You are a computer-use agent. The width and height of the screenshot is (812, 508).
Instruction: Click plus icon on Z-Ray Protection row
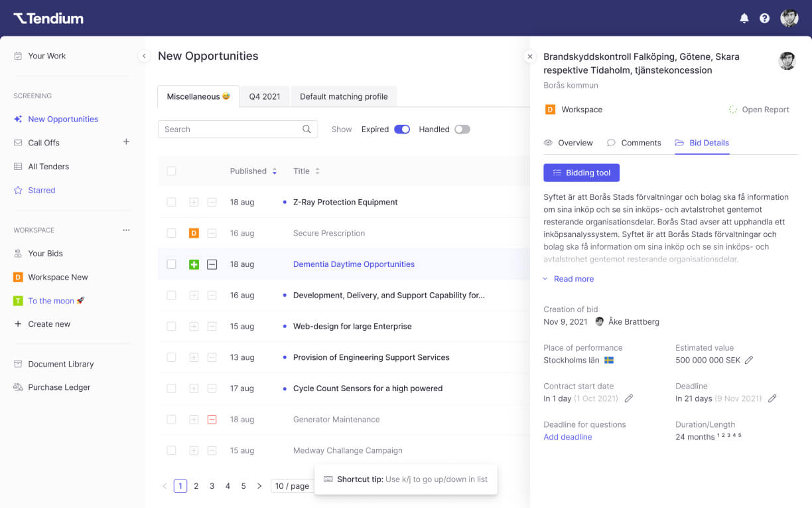tap(194, 202)
